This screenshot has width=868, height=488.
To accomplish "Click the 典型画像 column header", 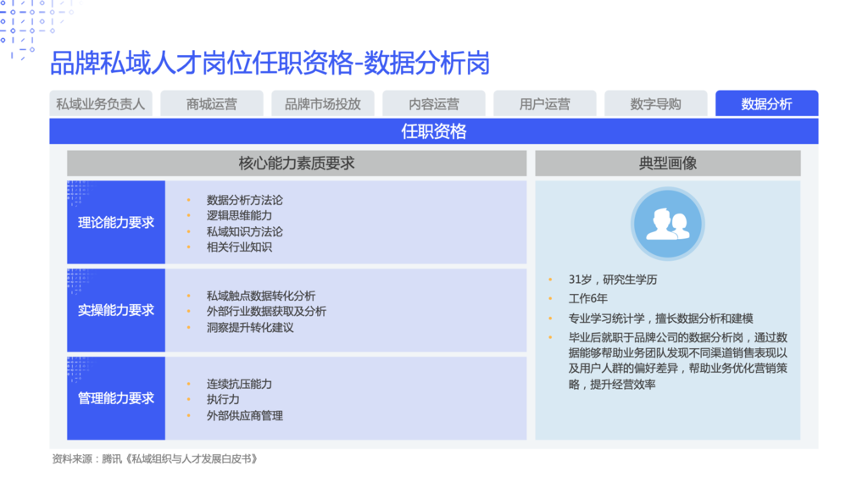I will point(668,164).
